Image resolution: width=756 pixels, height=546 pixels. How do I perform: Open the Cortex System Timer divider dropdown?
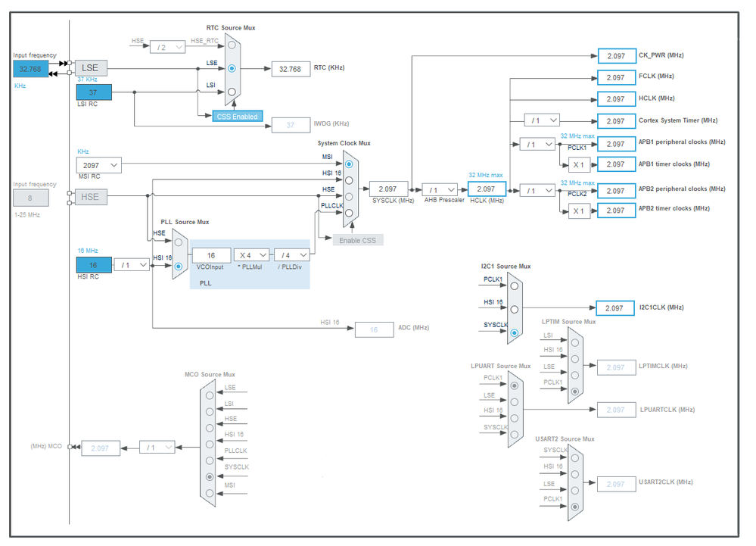542,120
